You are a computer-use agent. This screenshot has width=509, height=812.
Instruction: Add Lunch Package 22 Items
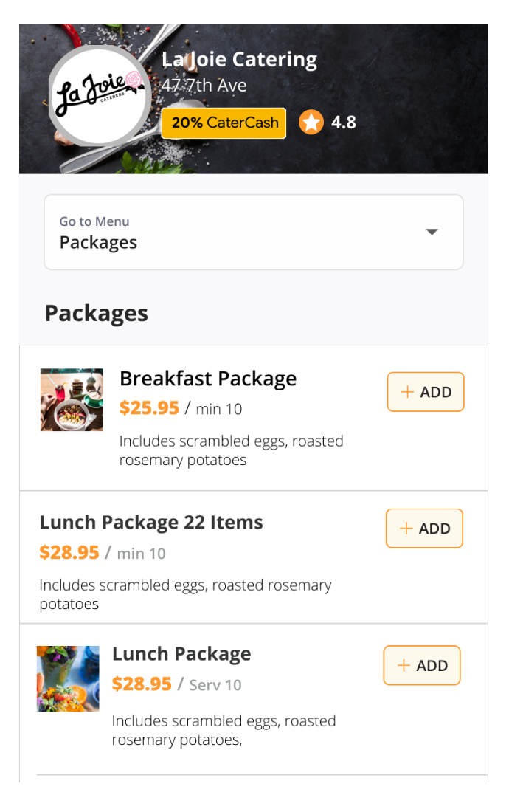[424, 529]
